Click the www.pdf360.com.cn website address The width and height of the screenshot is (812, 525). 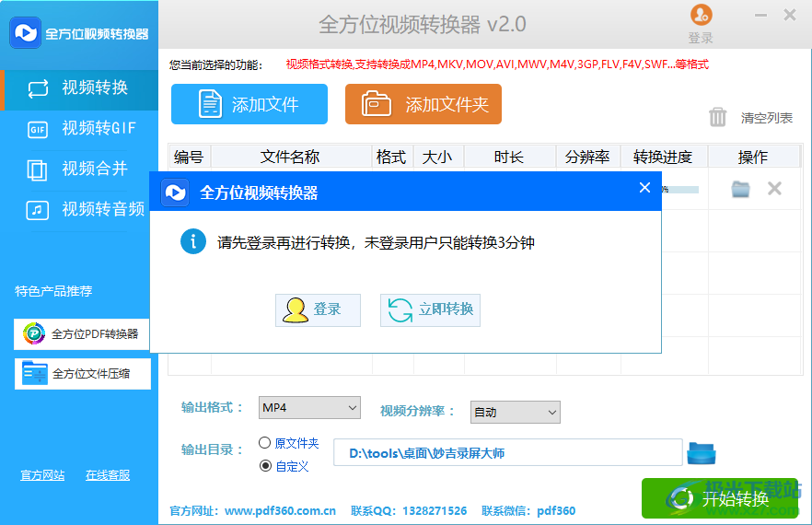click(280, 511)
